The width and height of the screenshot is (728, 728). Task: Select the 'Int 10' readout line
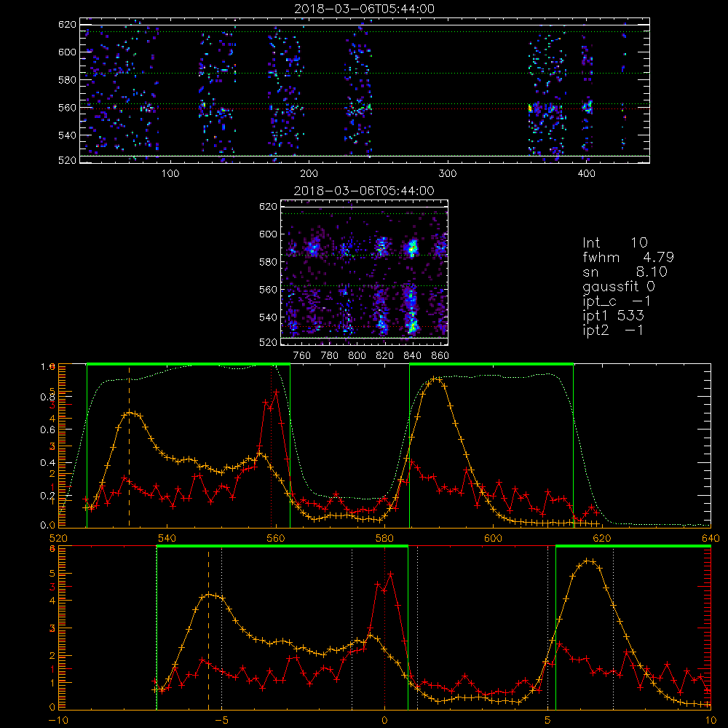click(x=615, y=242)
